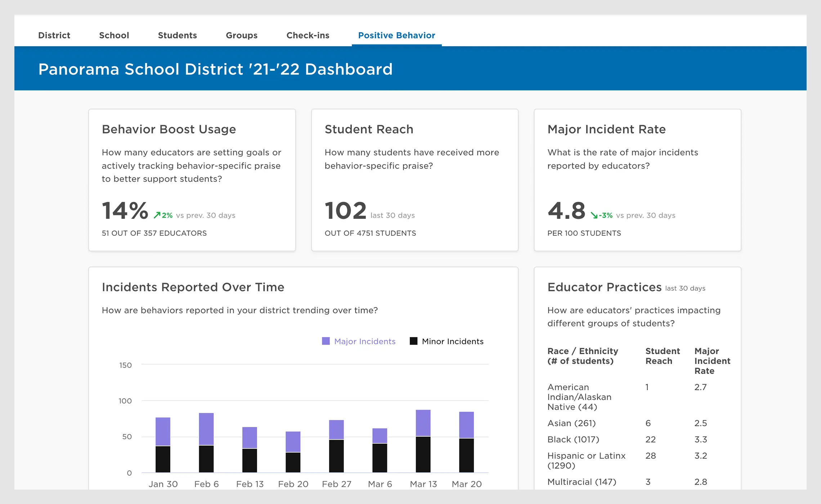This screenshot has width=821, height=504.
Task: Click the Mar 6 bar in the chart
Action: tap(380, 450)
